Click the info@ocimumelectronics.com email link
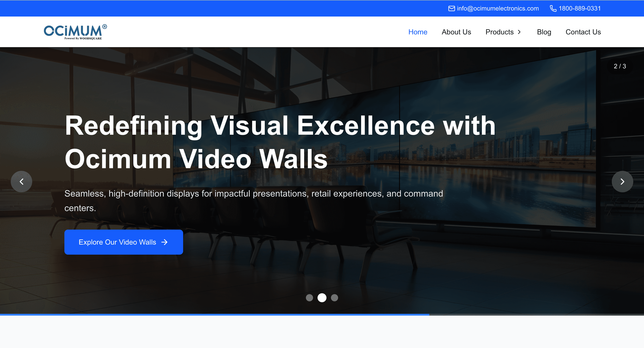This screenshot has width=644, height=348. pyautogui.click(x=498, y=8)
